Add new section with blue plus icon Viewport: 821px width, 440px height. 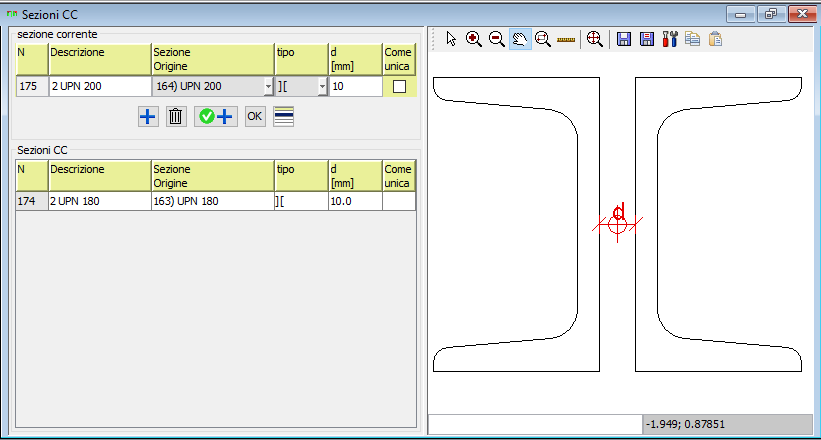pyautogui.click(x=148, y=116)
